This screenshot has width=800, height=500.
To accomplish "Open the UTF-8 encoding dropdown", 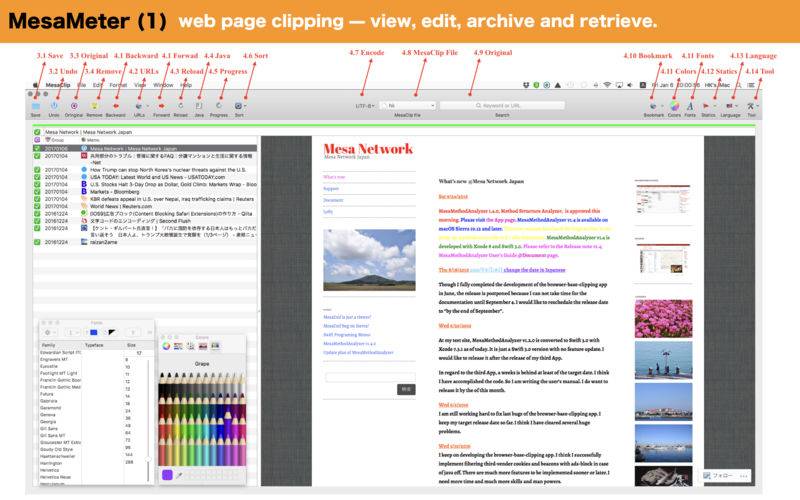I will tap(365, 106).
